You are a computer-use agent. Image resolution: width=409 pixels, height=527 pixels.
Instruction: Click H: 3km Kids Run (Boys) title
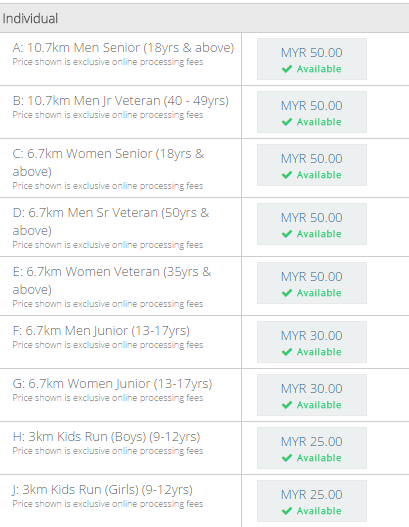tap(106, 437)
